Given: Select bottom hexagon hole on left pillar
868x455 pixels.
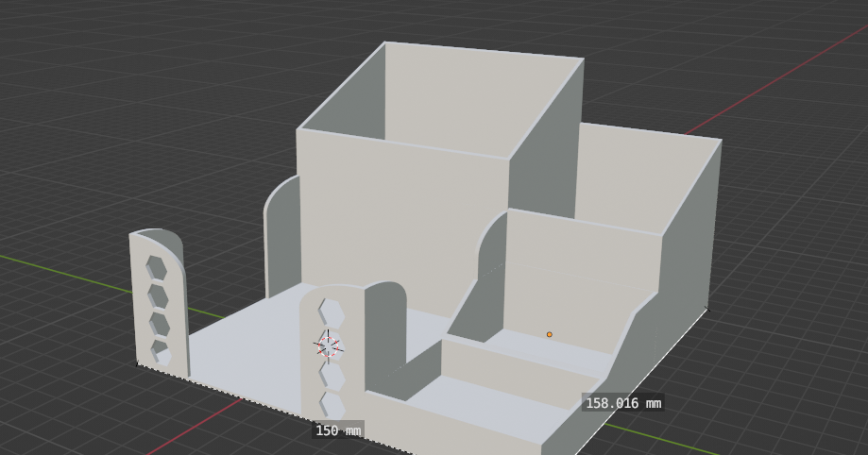Looking at the screenshot, I should point(162,353).
